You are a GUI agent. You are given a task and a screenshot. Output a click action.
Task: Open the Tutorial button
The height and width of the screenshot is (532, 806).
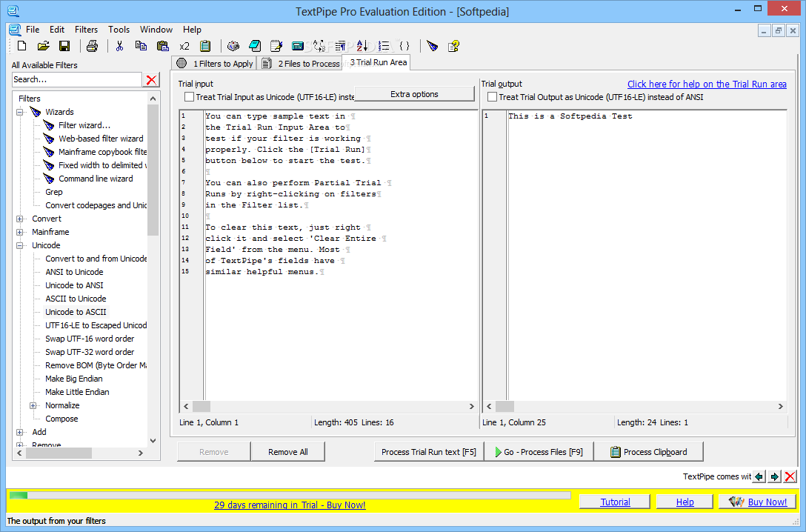tap(615, 502)
